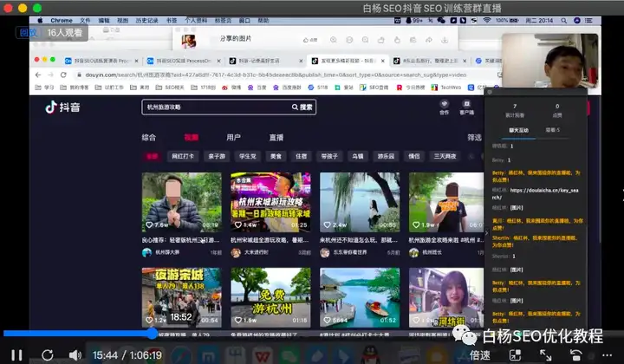Open the 微博 bookmark
Image resolution: width=624 pixels, height=364 pixels.
(x=231, y=88)
